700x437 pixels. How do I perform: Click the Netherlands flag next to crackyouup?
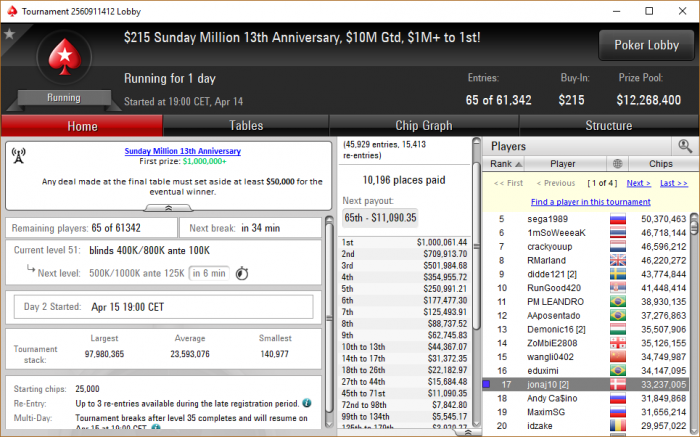[617, 246]
